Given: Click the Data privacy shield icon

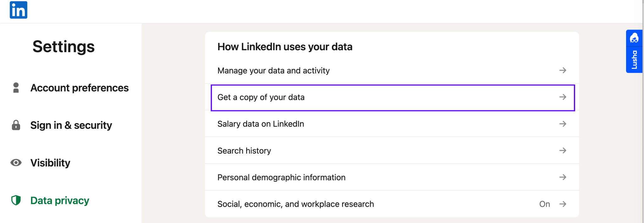Looking at the screenshot, I should pyautogui.click(x=16, y=200).
